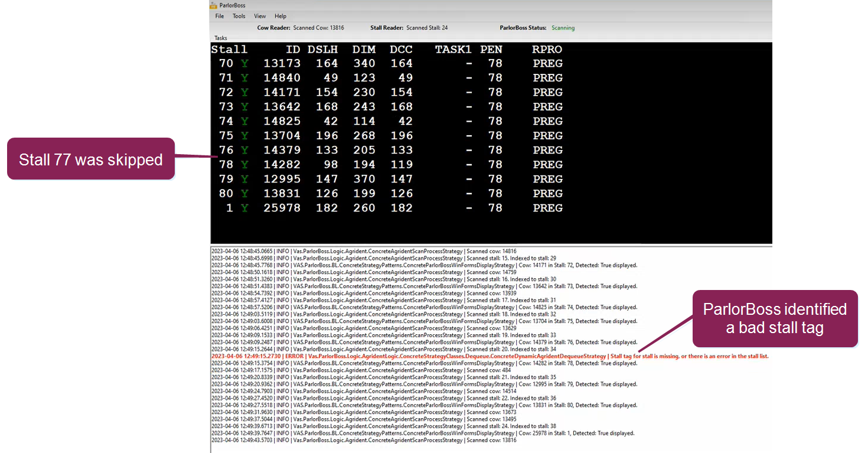Click the Cow Reader scanned cow 13816 status

(x=301, y=28)
